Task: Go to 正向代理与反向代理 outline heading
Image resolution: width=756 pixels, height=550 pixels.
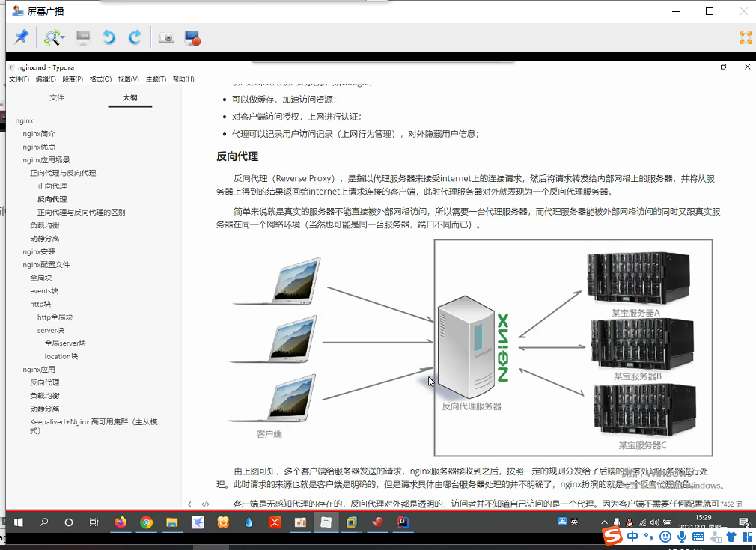Action: (x=63, y=173)
